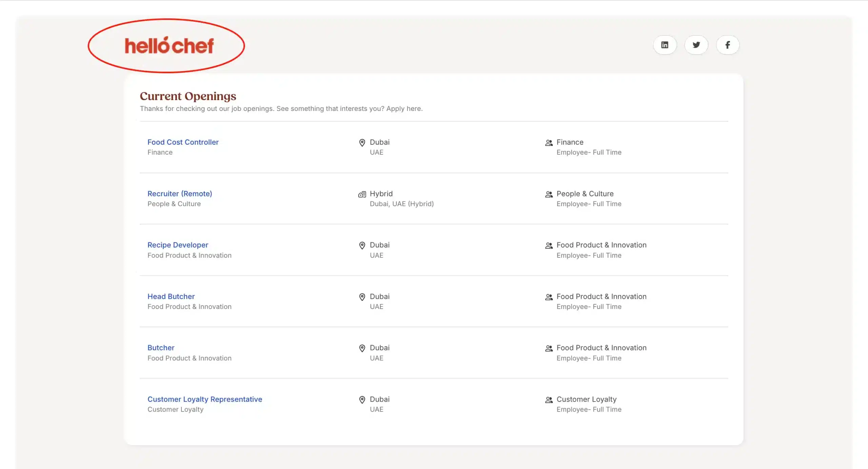Click the department people icon beside Finance
The height and width of the screenshot is (469, 868).
(549, 143)
